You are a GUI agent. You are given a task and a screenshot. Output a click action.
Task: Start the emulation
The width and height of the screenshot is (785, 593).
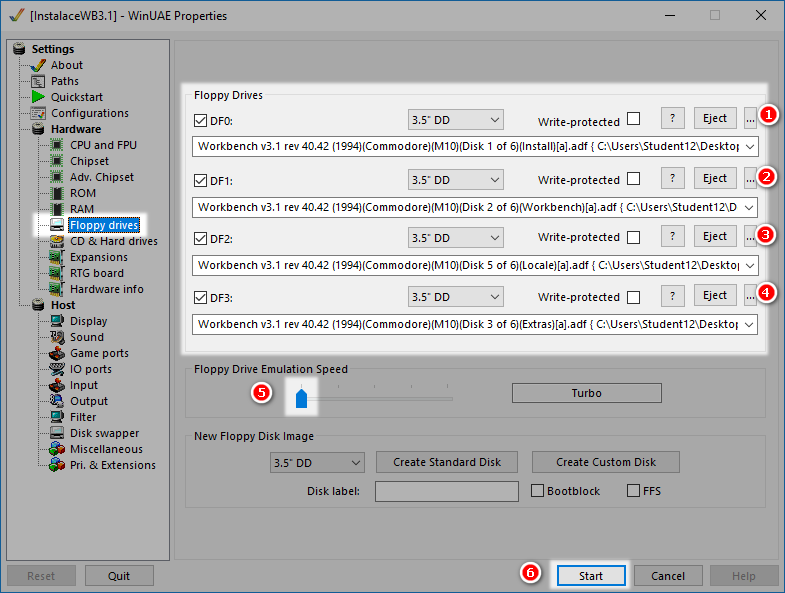591,576
